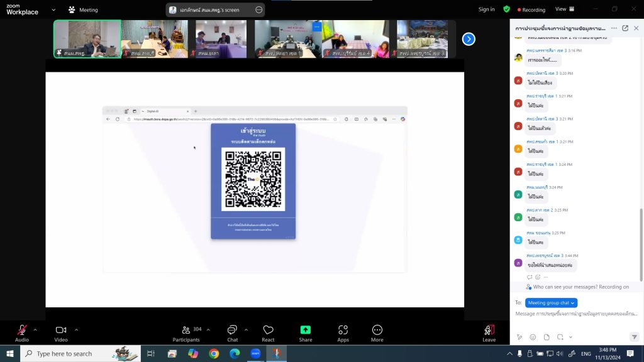
Task: Open the More options menu
Action: pos(377,333)
